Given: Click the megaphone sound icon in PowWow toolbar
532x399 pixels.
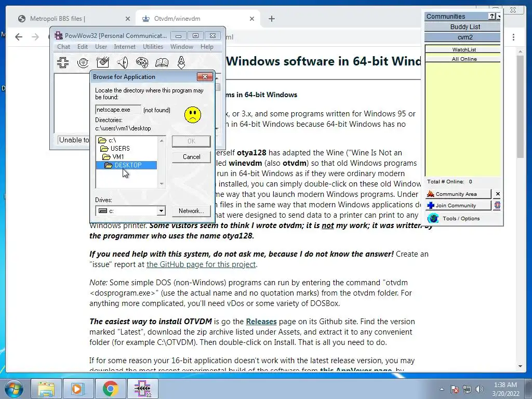Looking at the screenshot, I should (x=122, y=62).
